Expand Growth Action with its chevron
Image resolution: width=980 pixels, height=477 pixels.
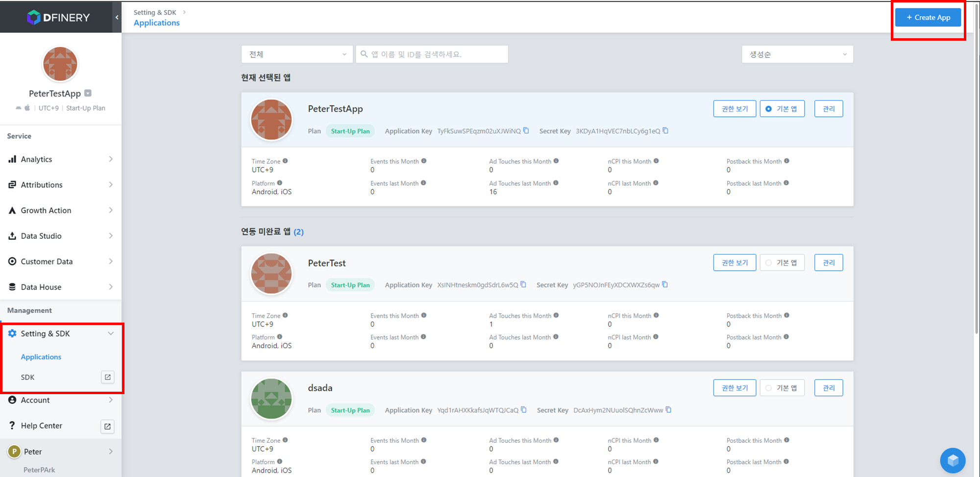click(x=111, y=210)
